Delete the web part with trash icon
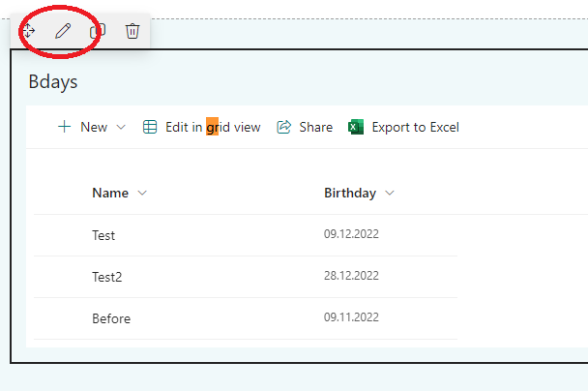 (132, 31)
